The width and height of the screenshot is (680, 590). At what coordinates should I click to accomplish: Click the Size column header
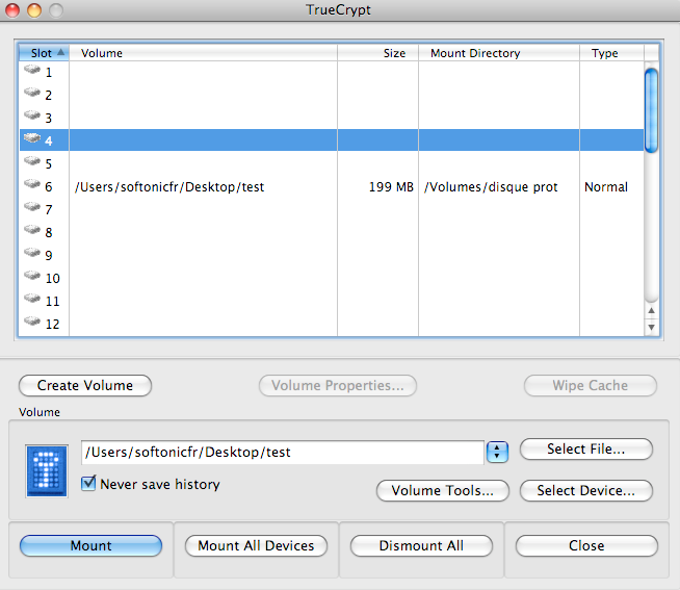point(378,53)
